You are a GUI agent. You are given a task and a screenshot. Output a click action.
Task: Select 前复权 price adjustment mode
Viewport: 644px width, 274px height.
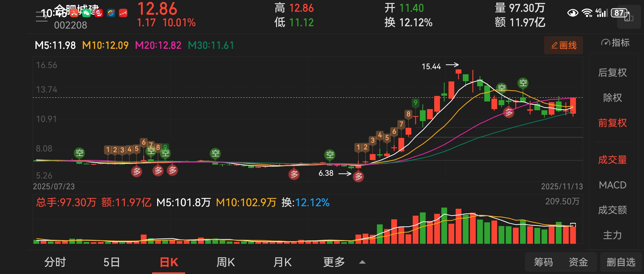pyautogui.click(x=612, y=123)
